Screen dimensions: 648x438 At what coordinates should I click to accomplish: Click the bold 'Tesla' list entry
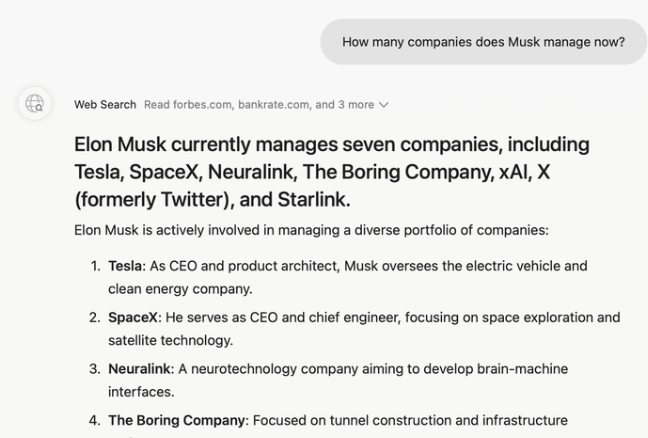125,266
